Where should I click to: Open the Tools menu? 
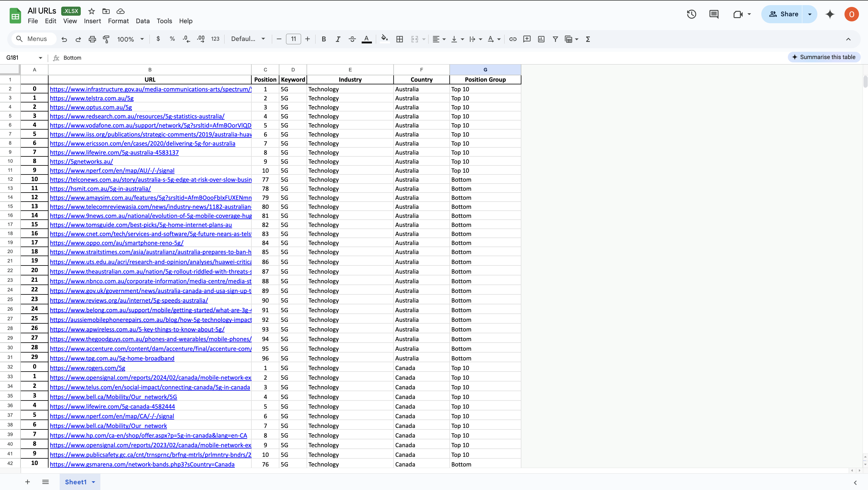pos(164,21)
